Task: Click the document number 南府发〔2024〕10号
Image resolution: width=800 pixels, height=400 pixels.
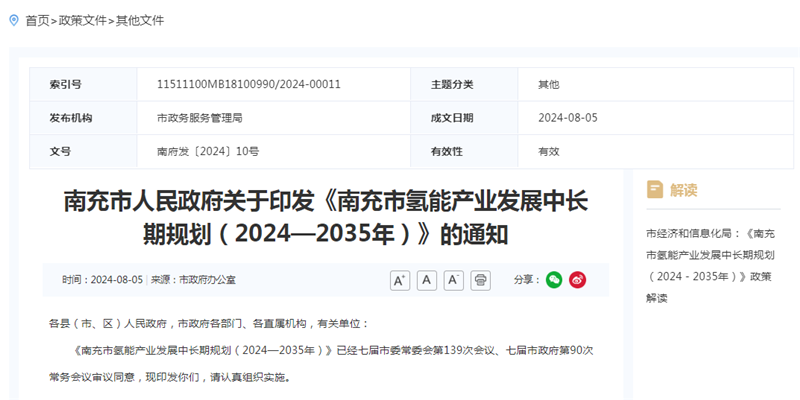Action: 207,151
